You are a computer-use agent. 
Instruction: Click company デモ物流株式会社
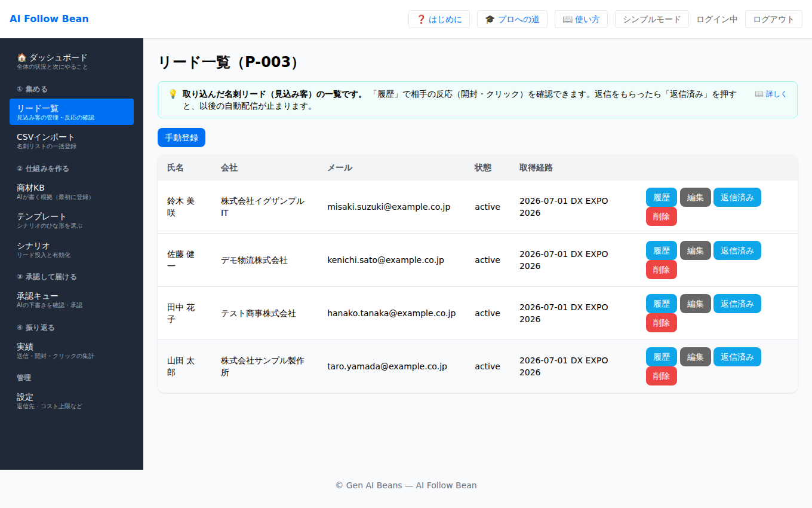[x=254, y=260]
